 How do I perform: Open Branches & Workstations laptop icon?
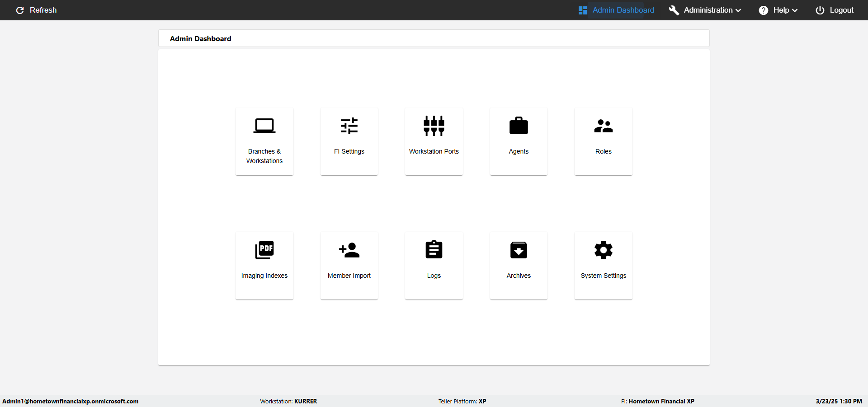264,126
